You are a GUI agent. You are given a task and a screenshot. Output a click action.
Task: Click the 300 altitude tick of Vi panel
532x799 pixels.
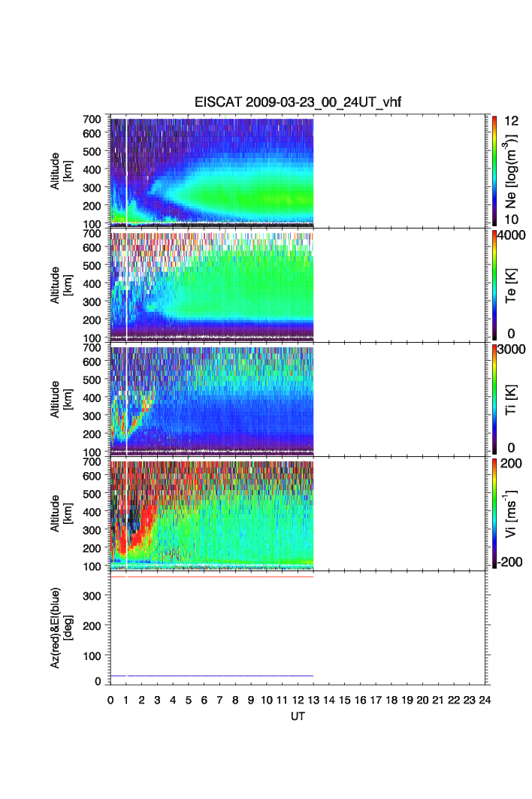(92, 531)
